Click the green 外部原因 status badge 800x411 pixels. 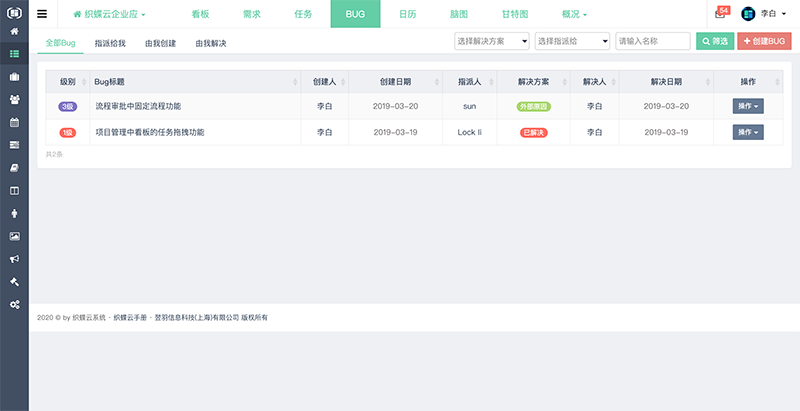[x=534, y=107]
